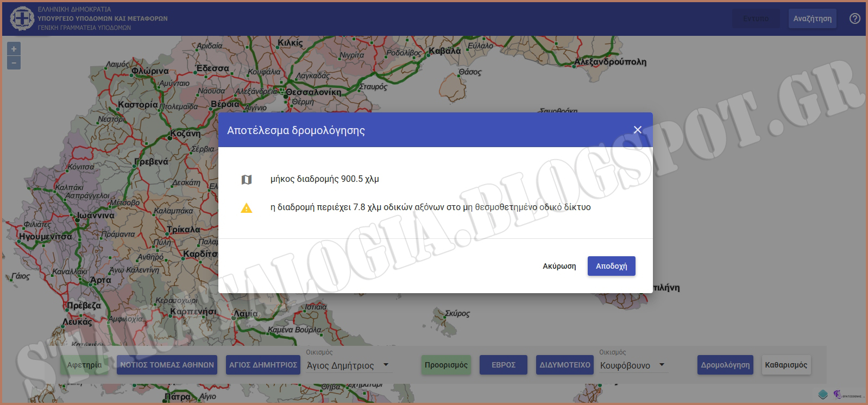Click the ΑΓΙΟΣ ΔΗΜΗΤΡΙΟΣ button
This screenshot has width=868, height=405.
263,365
